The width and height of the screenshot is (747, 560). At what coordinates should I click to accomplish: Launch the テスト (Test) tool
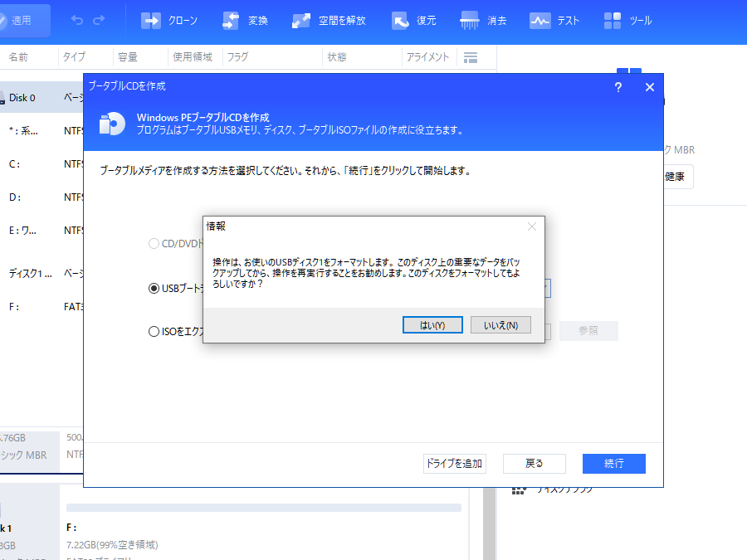coord(539,21)
